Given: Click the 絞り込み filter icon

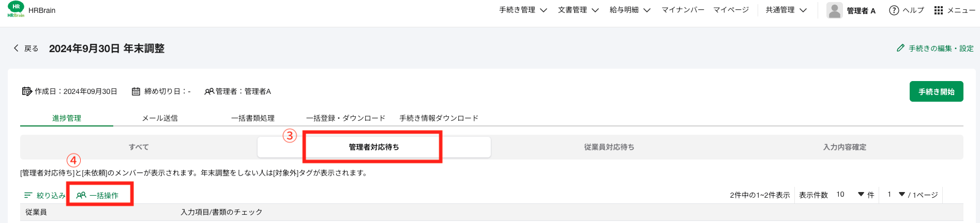Looking at the screenshot, I should pos(28,195).
